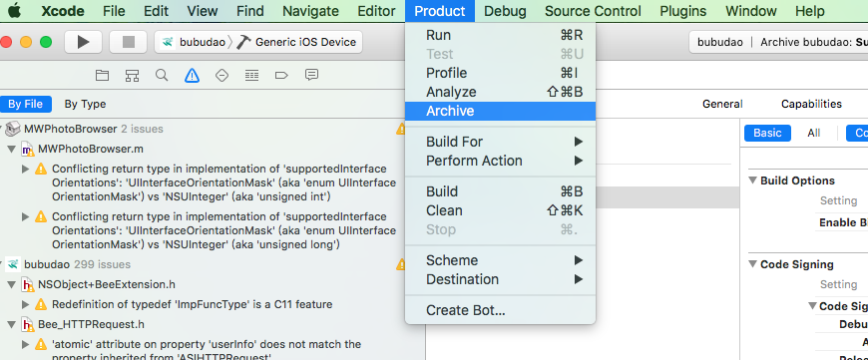
Task: Open the Project navigator folder icon
Action: (102, 75)
